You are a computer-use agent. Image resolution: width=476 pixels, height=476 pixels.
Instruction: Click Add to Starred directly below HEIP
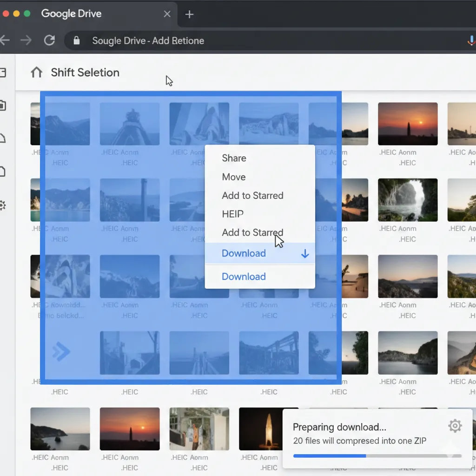[252, 232]
